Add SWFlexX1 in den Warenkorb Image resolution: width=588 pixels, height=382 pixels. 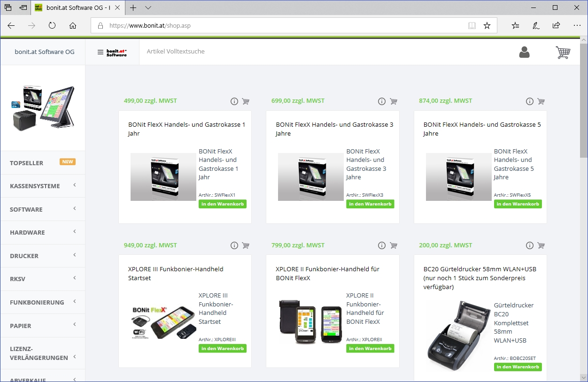[223, 204]
